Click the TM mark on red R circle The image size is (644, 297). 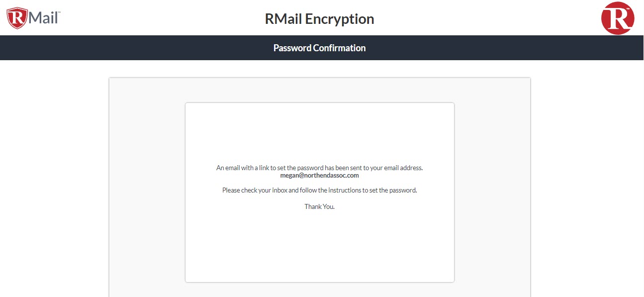(x=628, y=9)
